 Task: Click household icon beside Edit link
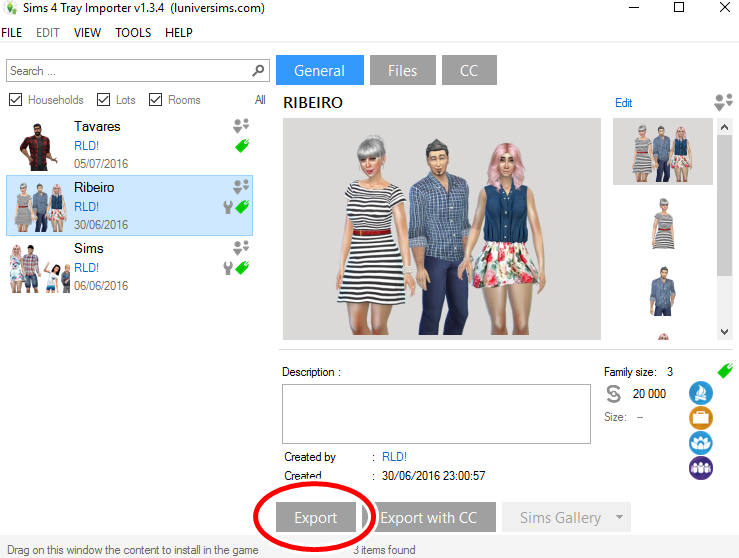tap(723, 102)
